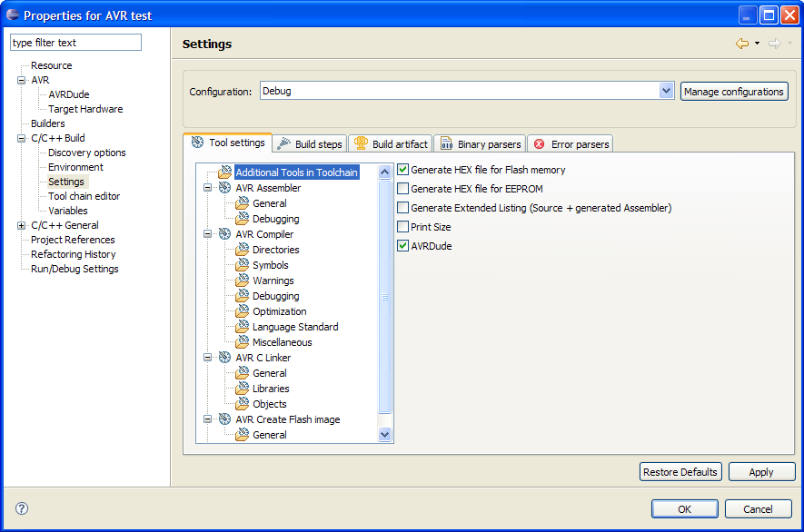Click the tool tree scrollbar down arrow
804x532 pixels.
pos(384,435)
